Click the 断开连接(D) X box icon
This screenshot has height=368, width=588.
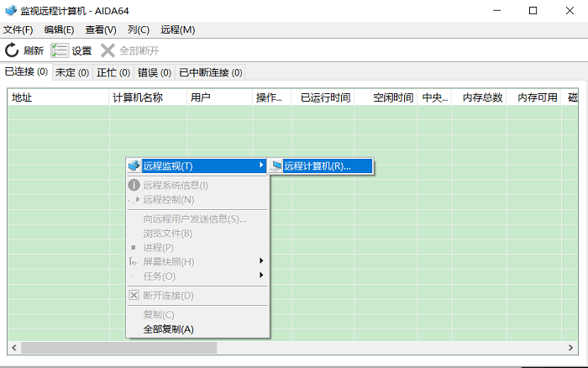point(134,295)
